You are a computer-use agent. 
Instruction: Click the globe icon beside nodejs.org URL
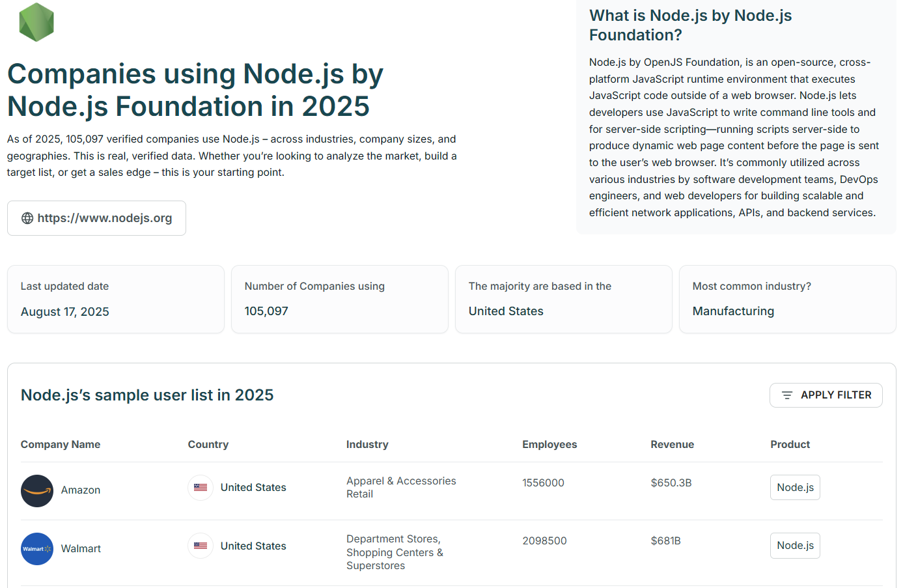click(x=27, y=218)
